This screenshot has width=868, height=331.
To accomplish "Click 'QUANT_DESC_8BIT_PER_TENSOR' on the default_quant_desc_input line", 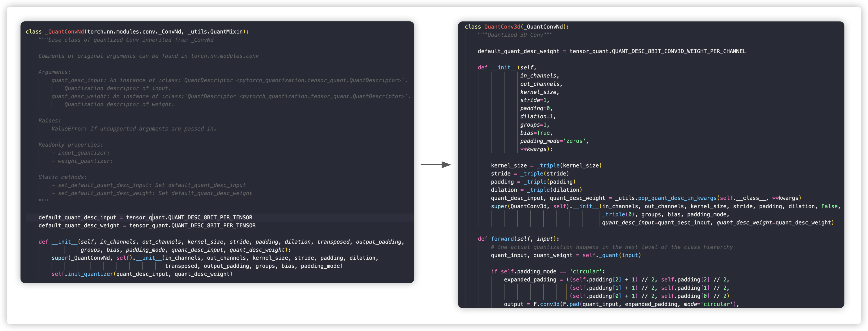I will click(x=210, y=218).
